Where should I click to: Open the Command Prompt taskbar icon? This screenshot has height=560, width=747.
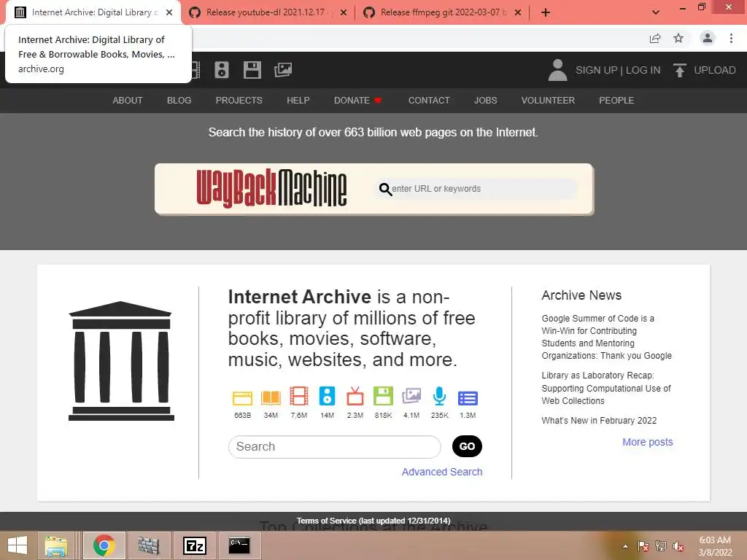pos(239,545)
